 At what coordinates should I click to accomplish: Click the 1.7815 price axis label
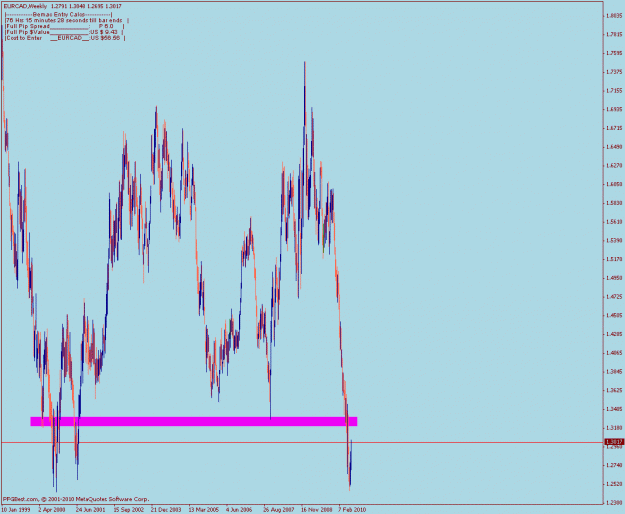coord(614,34)
